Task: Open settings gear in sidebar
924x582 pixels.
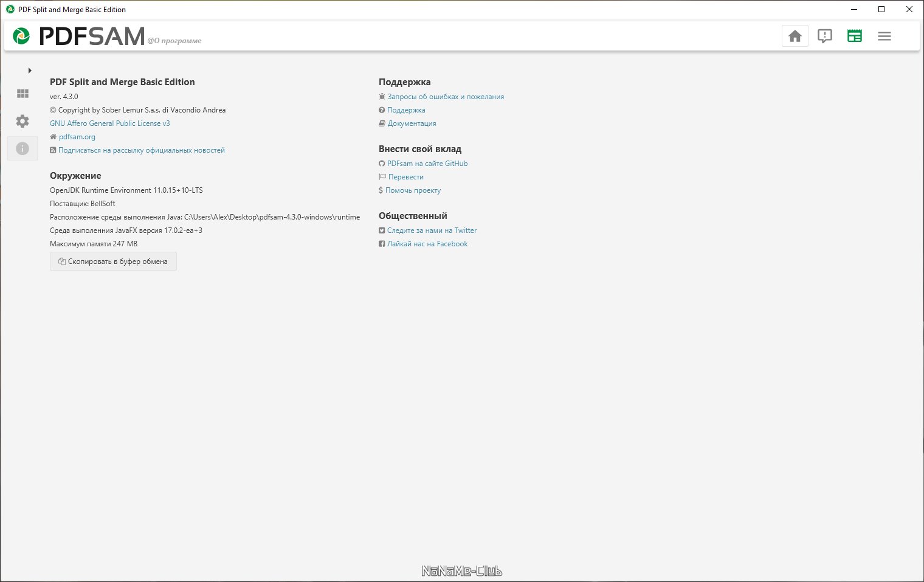Action: tap(22, 121)
